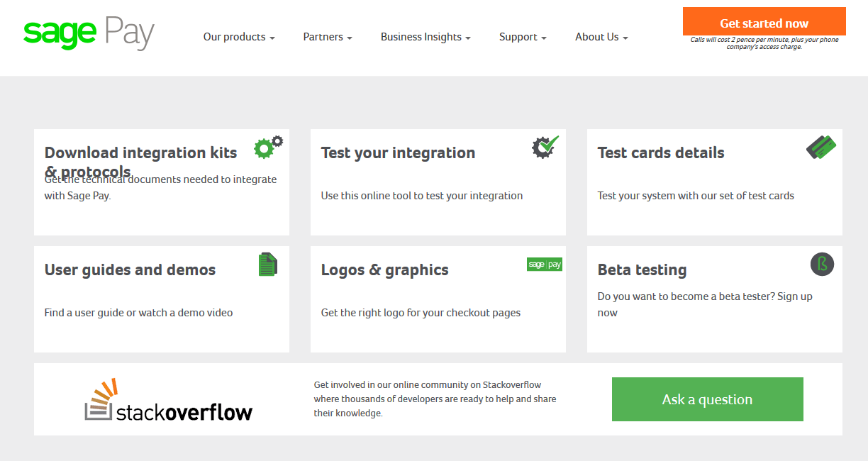The height and width of the screenshot is (461, 868).
Task: Click the credit cards icon on Test cards card
Action: [x=821, y=147]
